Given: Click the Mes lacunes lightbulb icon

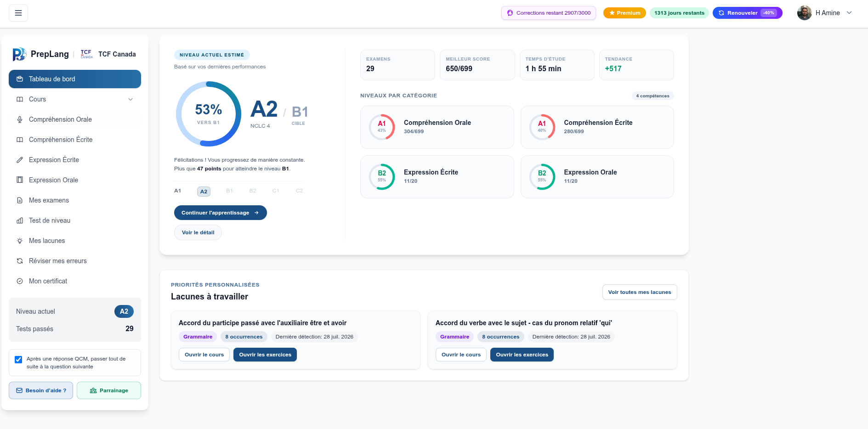Looking at the screenshot, I should [x=20, y=241].
